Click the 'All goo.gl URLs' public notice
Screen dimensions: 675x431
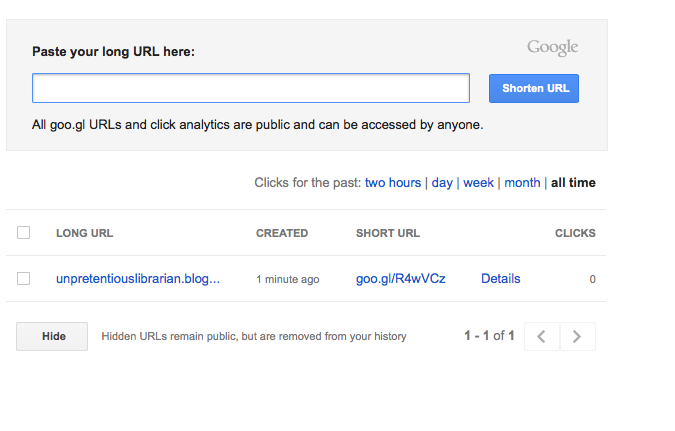tap(257, 125)
